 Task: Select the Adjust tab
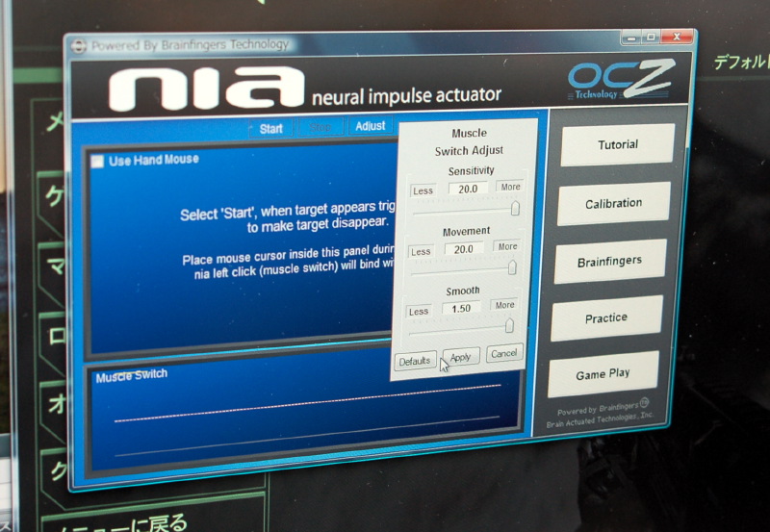[x=371, y=127]
